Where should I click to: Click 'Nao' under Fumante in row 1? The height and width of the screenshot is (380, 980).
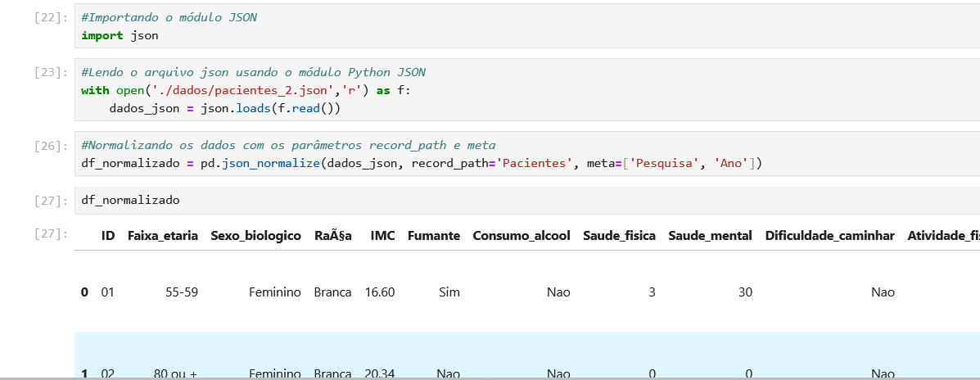449,373
